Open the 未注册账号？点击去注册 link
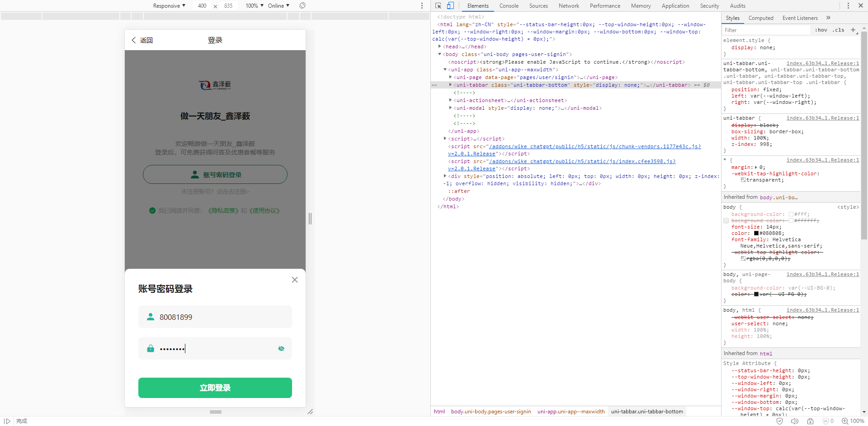Viewport: 868px width, 426px height. point(215,192)
